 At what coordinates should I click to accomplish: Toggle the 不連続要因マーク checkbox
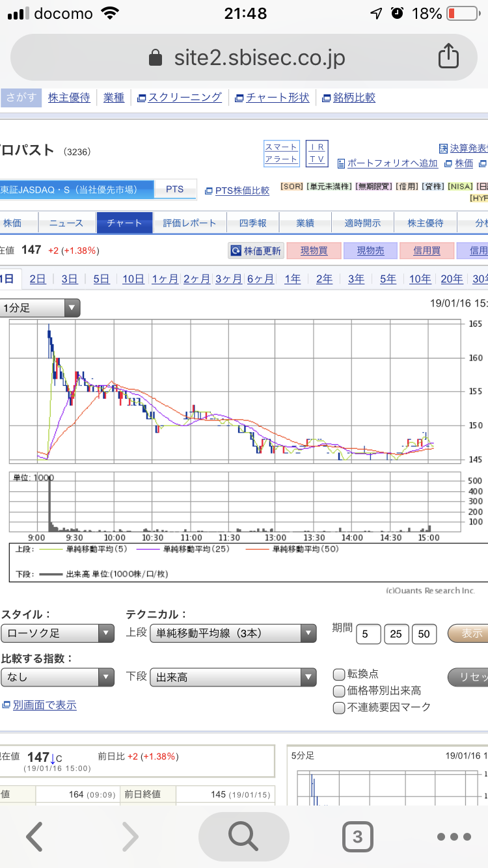click(x=339, y=708)
